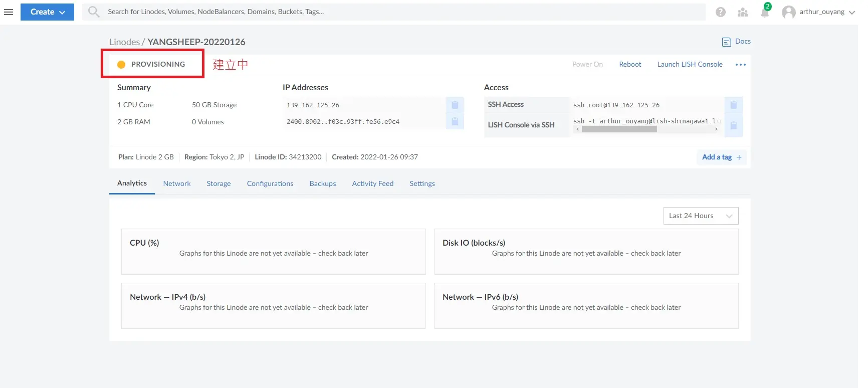Viewport: 868px width, 388px height.
Task: Click Launch LISH Console
Action: click(x=690, y=65)
